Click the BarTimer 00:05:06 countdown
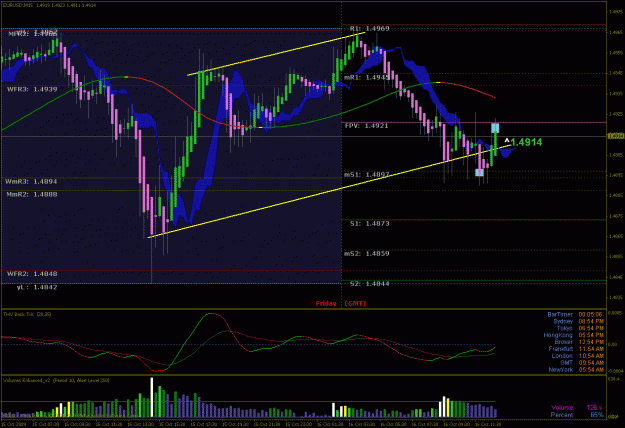The image size is (625, 428). coord(575,315)
